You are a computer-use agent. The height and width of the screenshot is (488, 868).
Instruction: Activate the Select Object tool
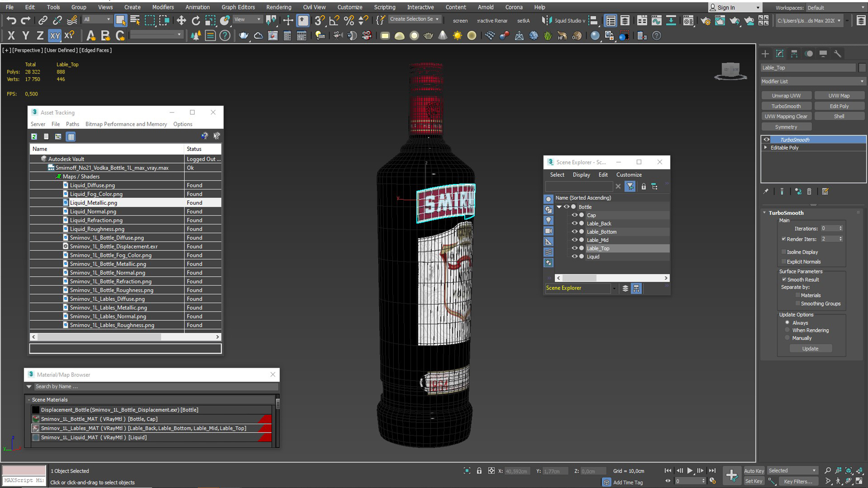coord(120,20)
